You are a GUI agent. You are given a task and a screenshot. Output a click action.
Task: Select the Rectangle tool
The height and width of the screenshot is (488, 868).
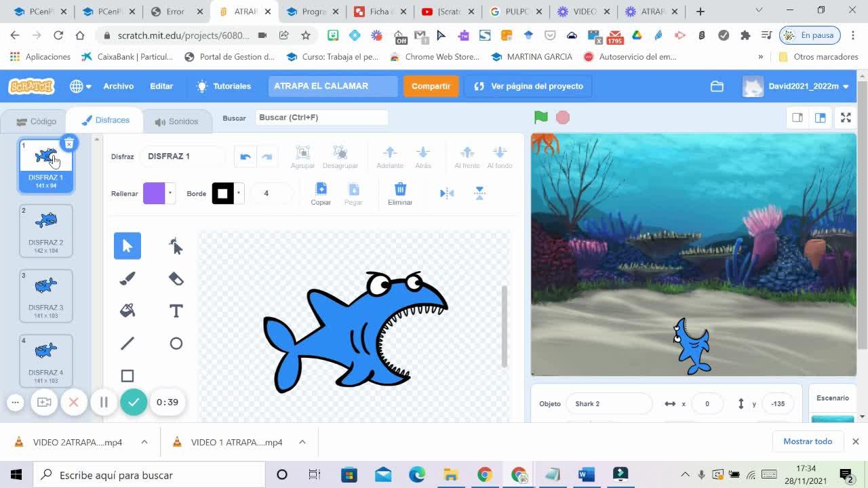coord(127,375)
